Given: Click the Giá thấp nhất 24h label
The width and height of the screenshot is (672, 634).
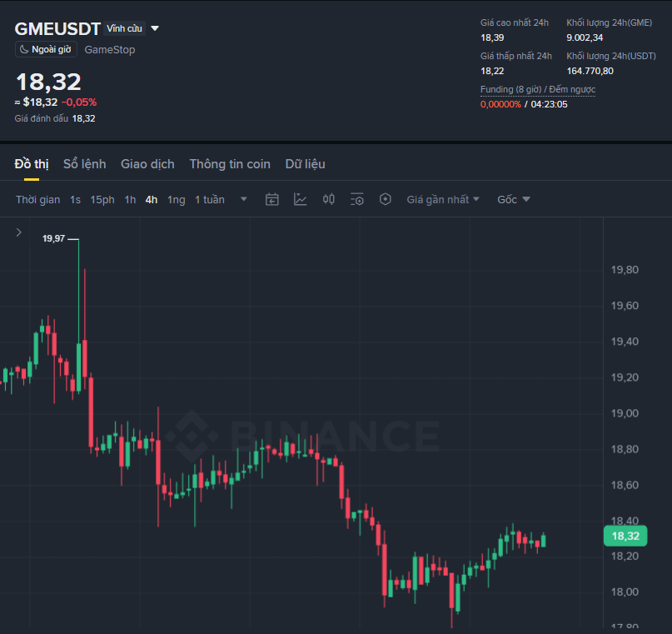Looking at the screenshot, I should pyautogui.click(x=516, y=56).
